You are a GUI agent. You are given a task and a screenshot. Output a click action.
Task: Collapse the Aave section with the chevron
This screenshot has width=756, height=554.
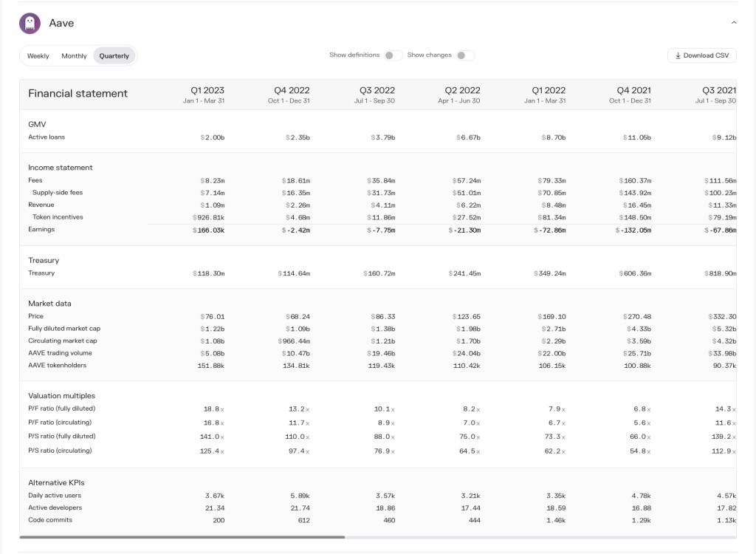[x=734, y=23]
